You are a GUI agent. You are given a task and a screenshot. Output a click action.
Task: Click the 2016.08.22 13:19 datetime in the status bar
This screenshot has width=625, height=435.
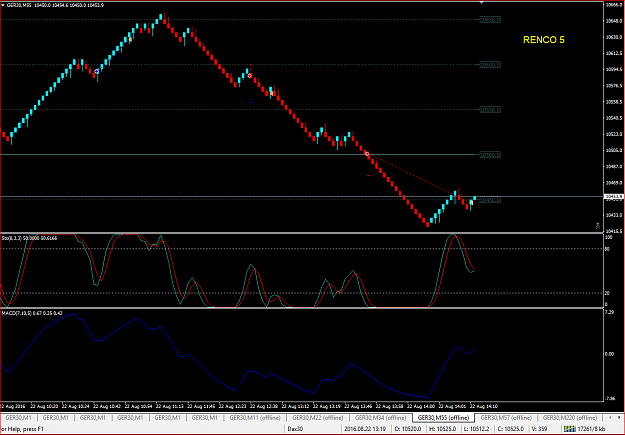tap(365, 429)
